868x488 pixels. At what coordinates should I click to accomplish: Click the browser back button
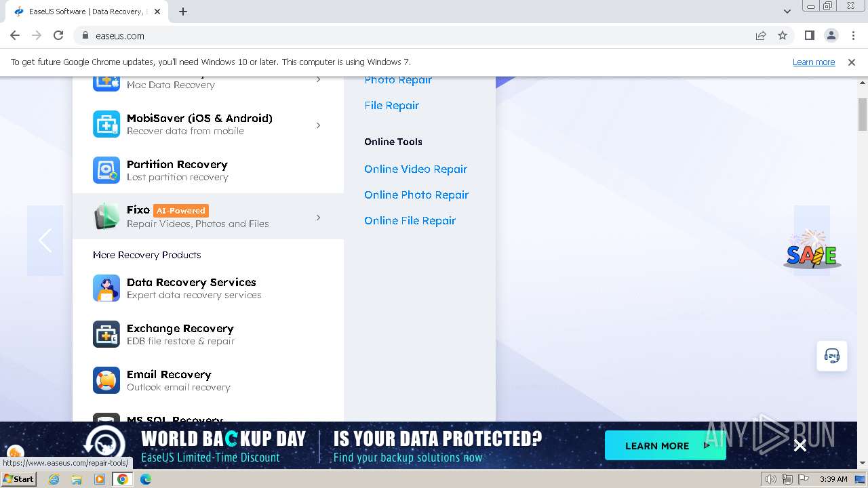pyautogui.click(x=15, y=35)
